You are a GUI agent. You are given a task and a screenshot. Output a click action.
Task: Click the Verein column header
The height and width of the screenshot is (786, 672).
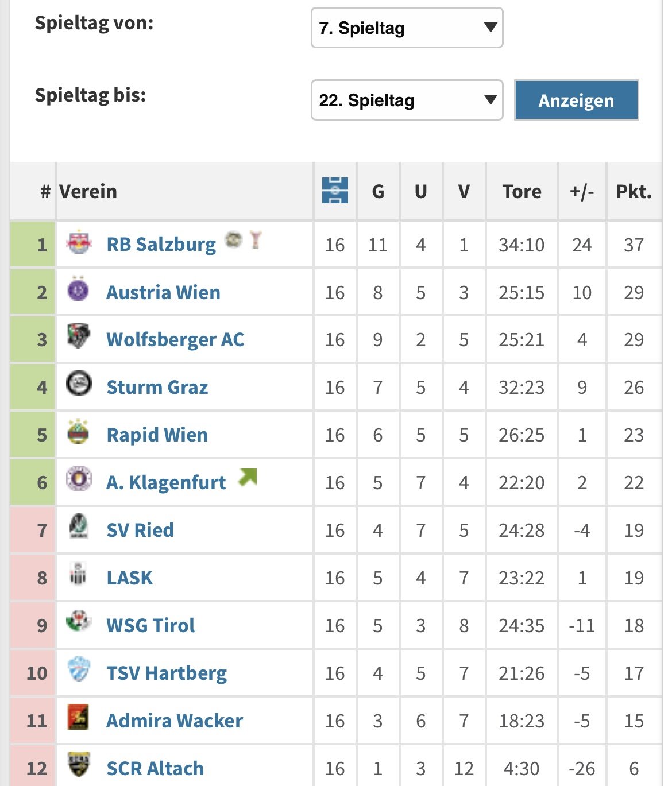click(88, 191)
